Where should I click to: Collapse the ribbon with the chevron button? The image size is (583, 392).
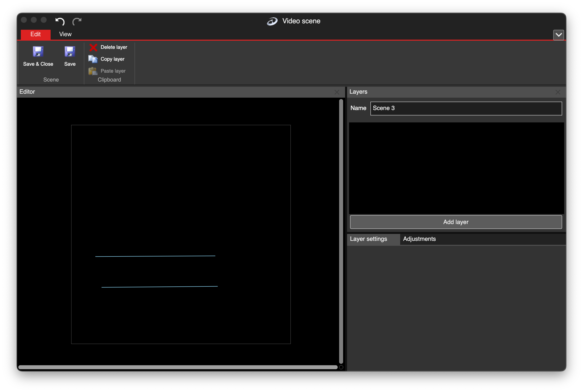tap(558, 35)
